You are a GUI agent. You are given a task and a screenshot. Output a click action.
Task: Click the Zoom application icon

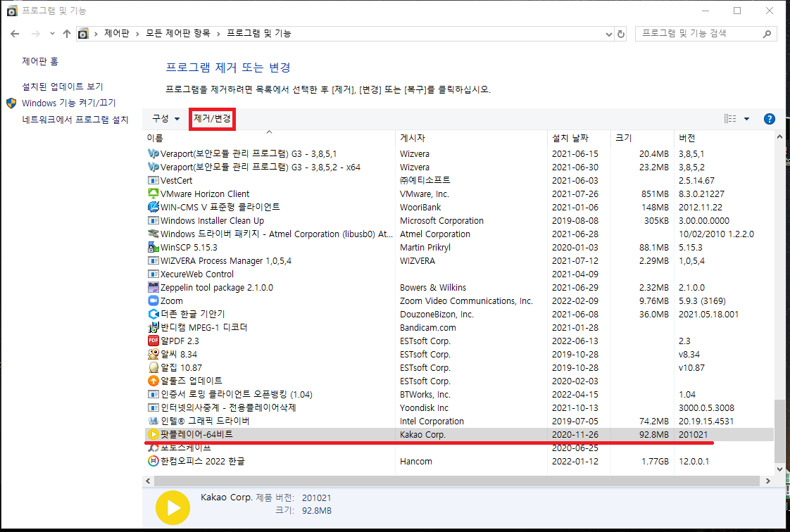tap(153, 300)
